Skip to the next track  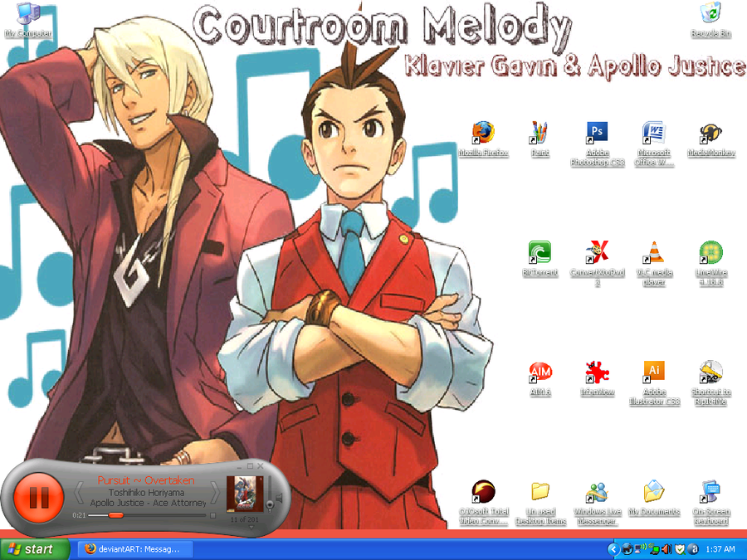[x=215, y=492]
